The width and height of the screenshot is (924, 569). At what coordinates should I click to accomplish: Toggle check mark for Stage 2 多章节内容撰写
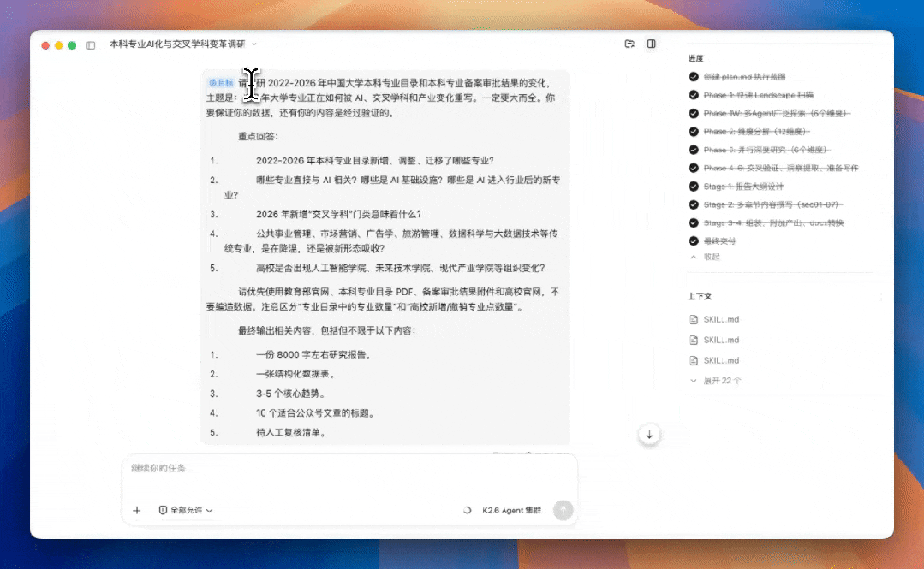pos(694,204)
